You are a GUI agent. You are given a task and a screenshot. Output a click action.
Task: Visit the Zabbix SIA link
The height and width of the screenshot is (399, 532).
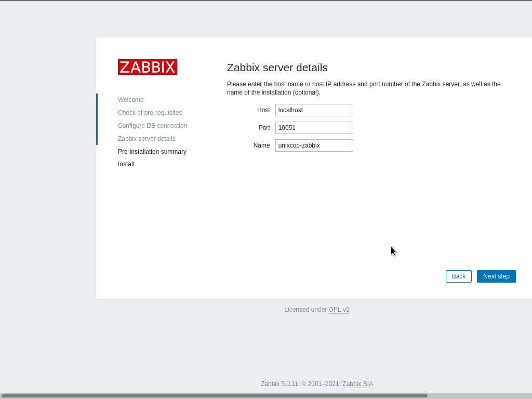click(x=357, y=384)
